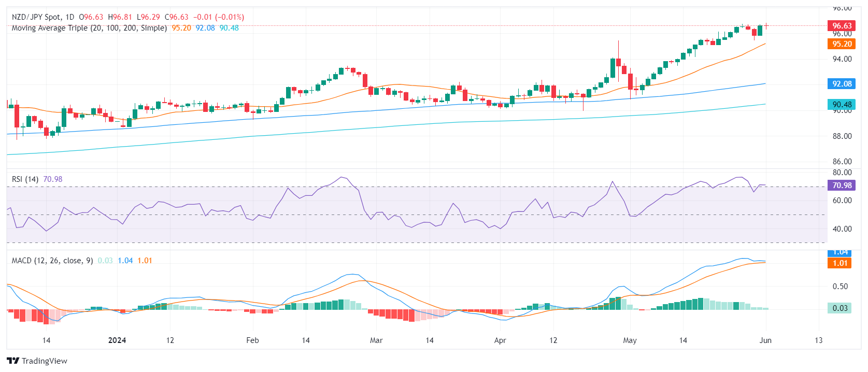Click the 88.00 price axis label

click(x=842, y=136)
